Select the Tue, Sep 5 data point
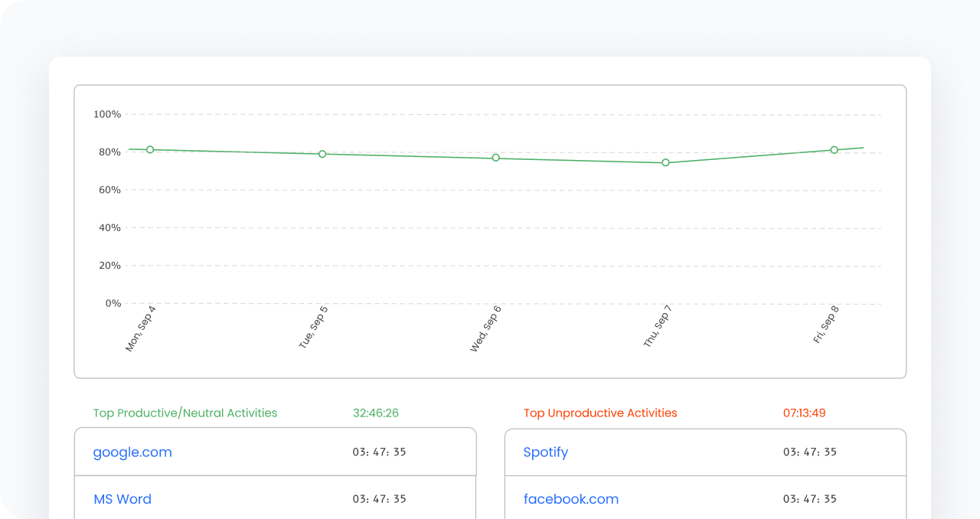980x519 pixels. pyautogui.click(x=322, y=154)
